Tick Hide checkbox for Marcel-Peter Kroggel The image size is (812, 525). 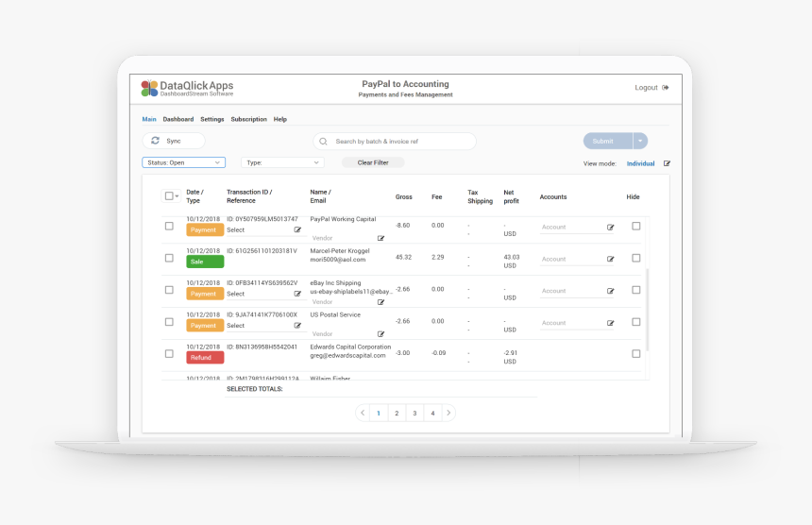(x=636, y=258)
